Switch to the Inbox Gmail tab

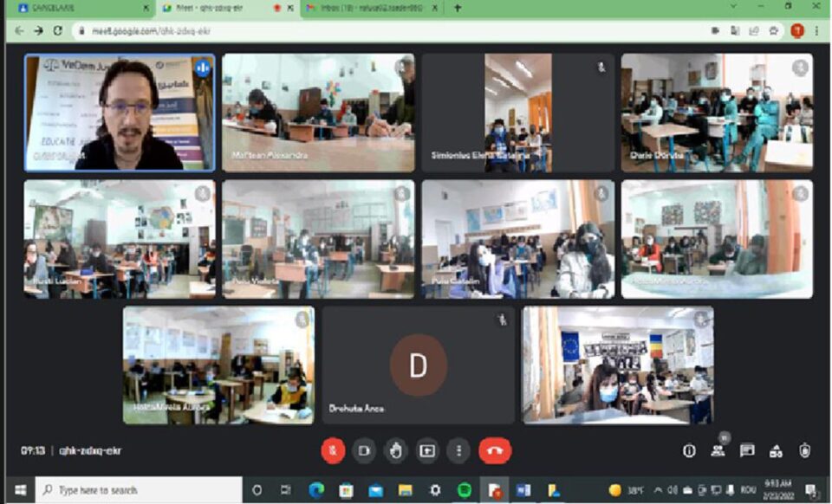pyautogui.click(x=368, y=8)
